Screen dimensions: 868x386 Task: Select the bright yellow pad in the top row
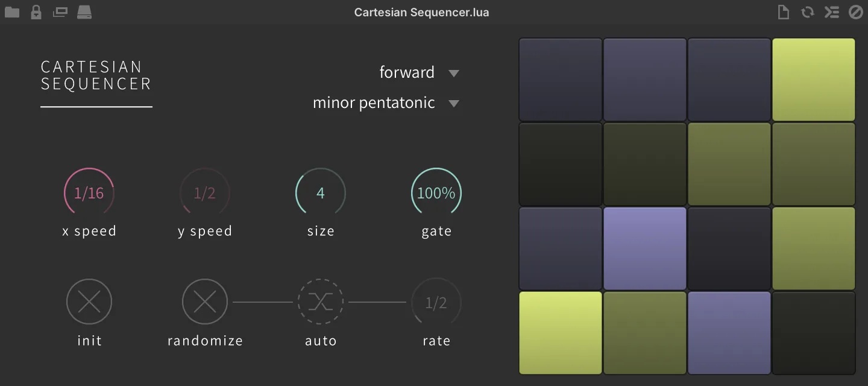(x=814, y=80)
